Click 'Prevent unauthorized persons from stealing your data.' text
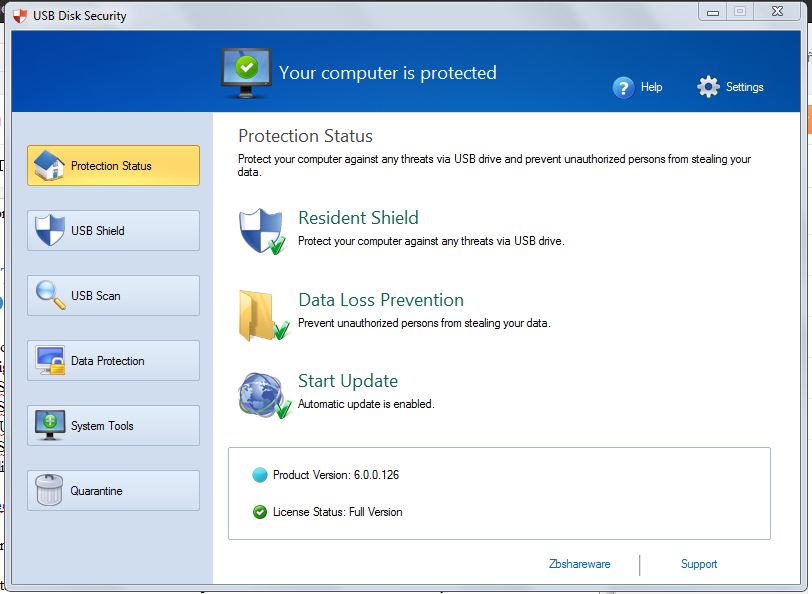812x594 pixels. [x=424, y=323]
